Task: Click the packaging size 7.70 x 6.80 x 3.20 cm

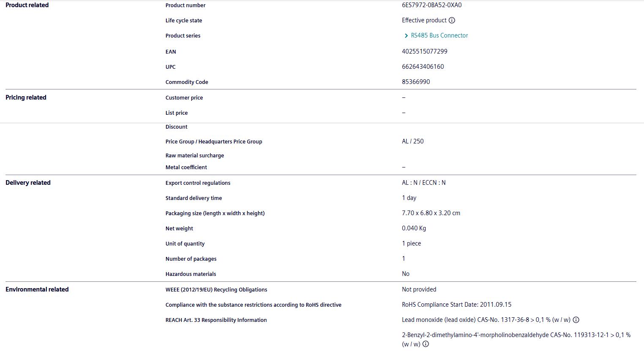Action: coord(431,213)
